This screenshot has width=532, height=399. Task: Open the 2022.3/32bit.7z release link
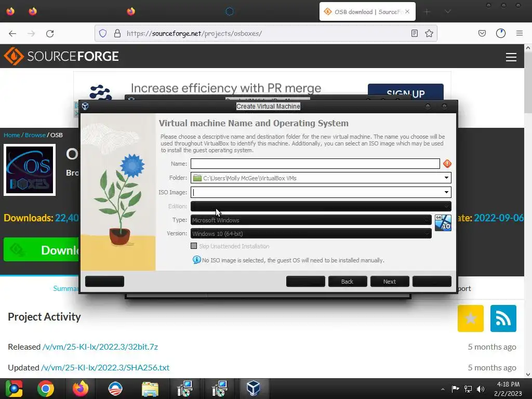point(100,347)
